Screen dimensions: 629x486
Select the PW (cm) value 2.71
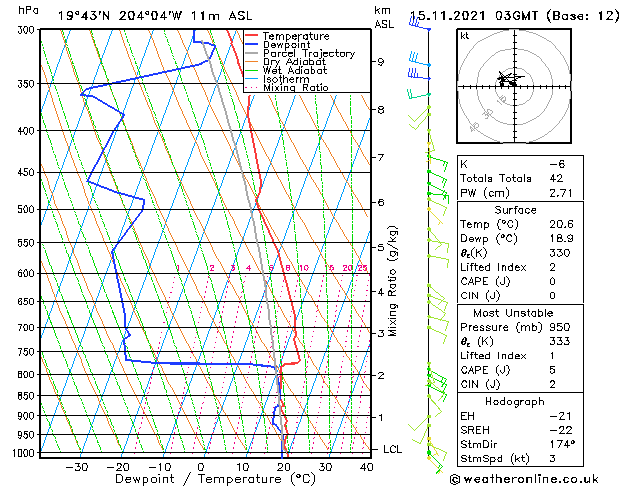pos(561,193)
